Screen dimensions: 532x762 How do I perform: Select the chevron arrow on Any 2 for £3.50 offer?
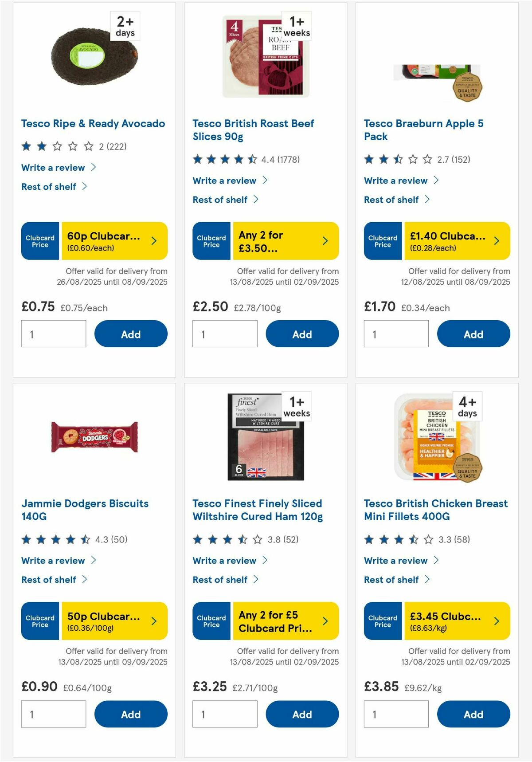tap(325, 241)
